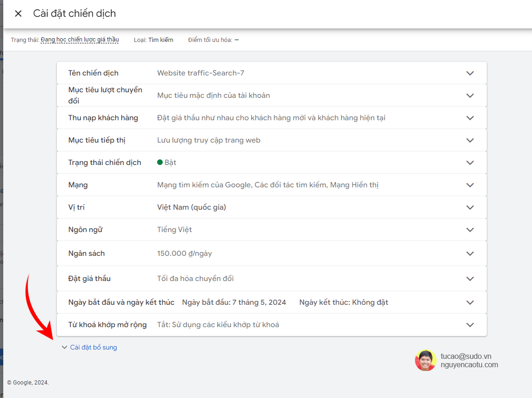Expand the Mạng network settings

pos(470,185)
